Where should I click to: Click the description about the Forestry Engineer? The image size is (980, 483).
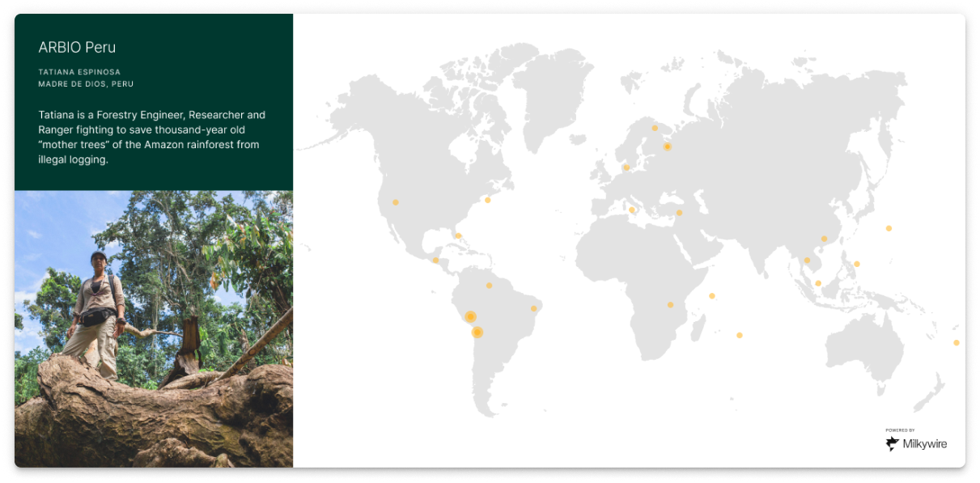[152, 137]
